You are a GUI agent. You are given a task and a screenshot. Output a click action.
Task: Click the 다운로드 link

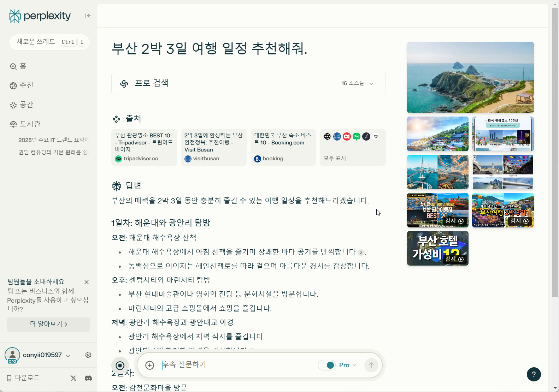coord(23,378)
